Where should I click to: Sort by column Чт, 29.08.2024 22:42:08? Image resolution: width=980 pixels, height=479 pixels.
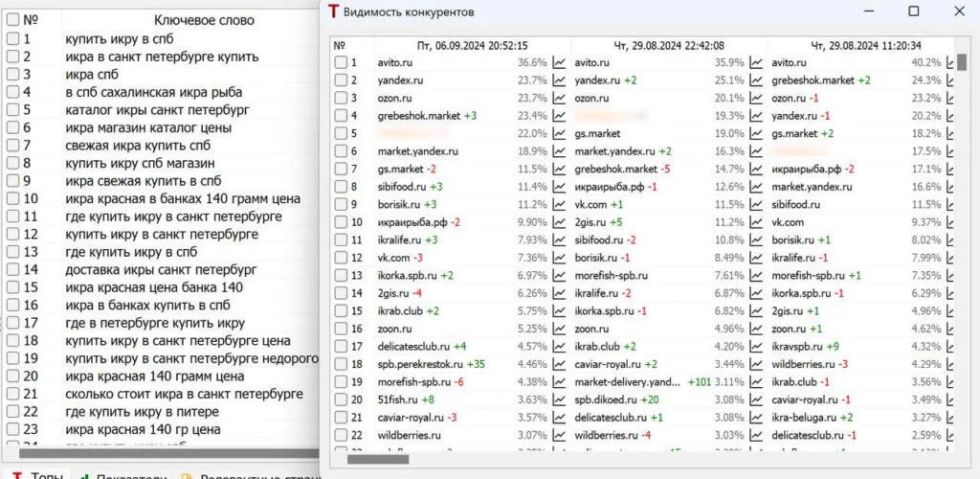(669, 46)
